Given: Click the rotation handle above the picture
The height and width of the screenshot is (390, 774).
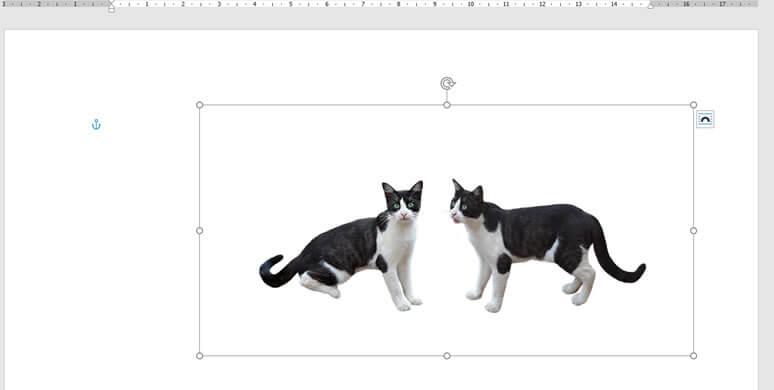Looking at the screenshot, I should 447,83.
